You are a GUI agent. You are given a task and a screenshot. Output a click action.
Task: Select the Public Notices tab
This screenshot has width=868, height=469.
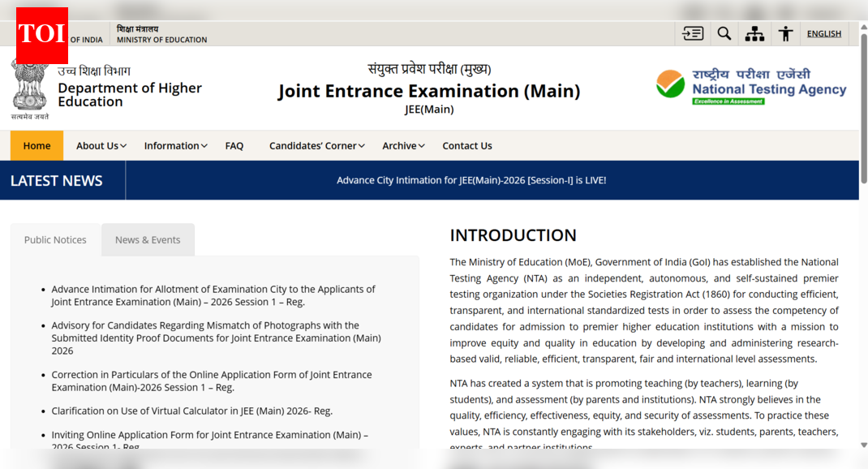(x=55, y=239)
